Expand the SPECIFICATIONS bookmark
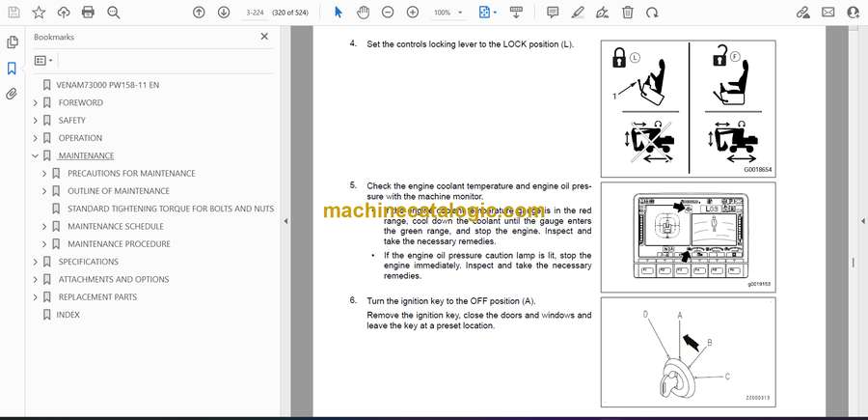Screen dimensions: 868x420 coord(36,262)
